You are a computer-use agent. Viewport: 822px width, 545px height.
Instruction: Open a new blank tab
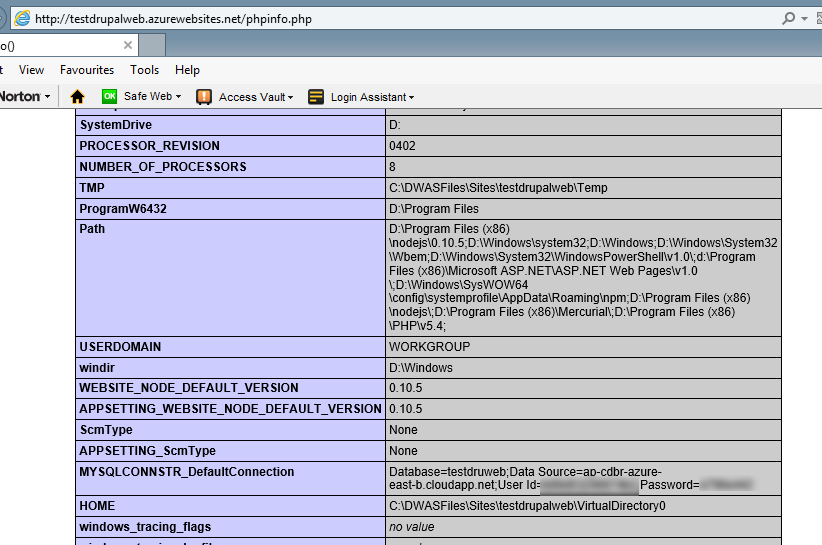click(x=153, y=45)
